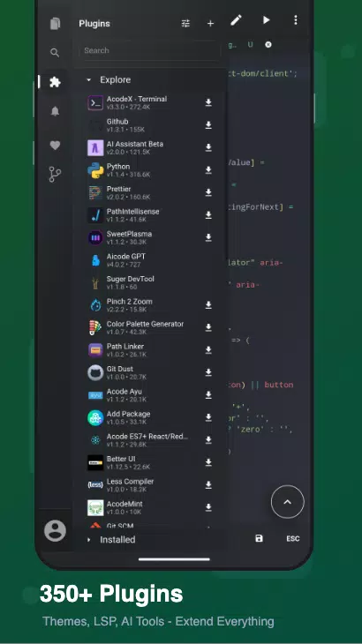
Task: Open the source control branch icon
Action: click(55, 175)
